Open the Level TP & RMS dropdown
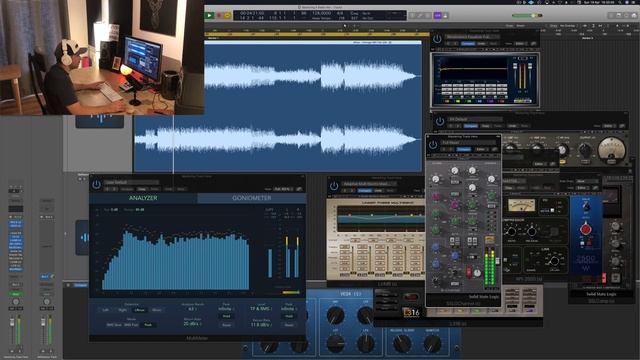The image size is (640, 360). tap(260, 309)
